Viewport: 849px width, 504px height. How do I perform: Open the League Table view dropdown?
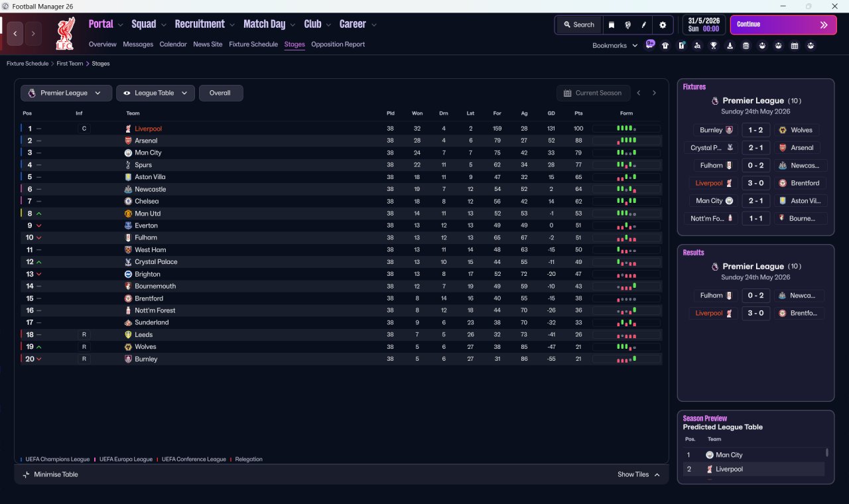155,93
